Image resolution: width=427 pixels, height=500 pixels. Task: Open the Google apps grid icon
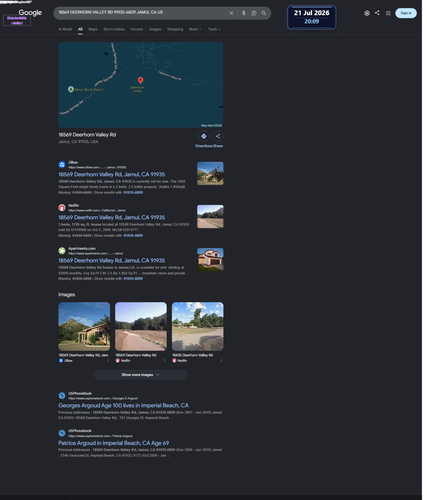388,13
